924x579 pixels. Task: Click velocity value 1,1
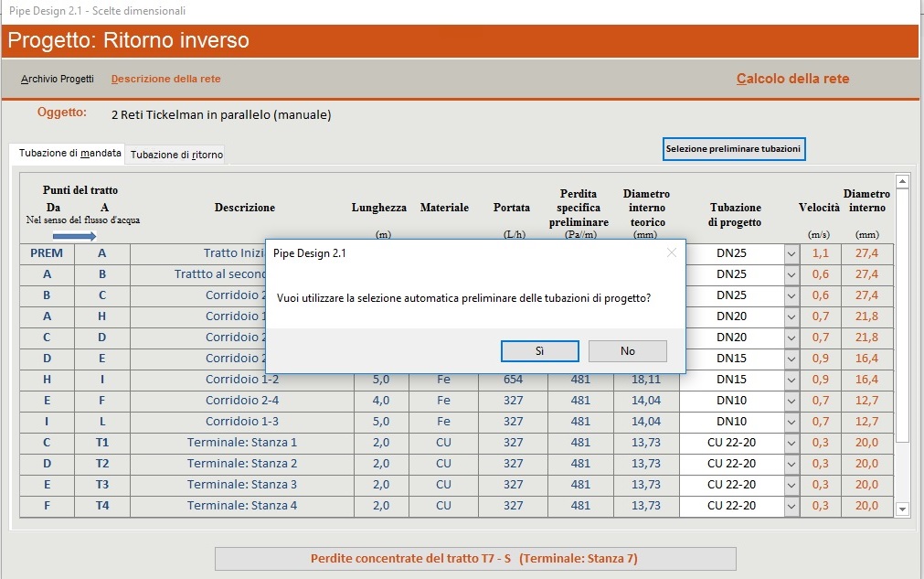pos(821,253)
